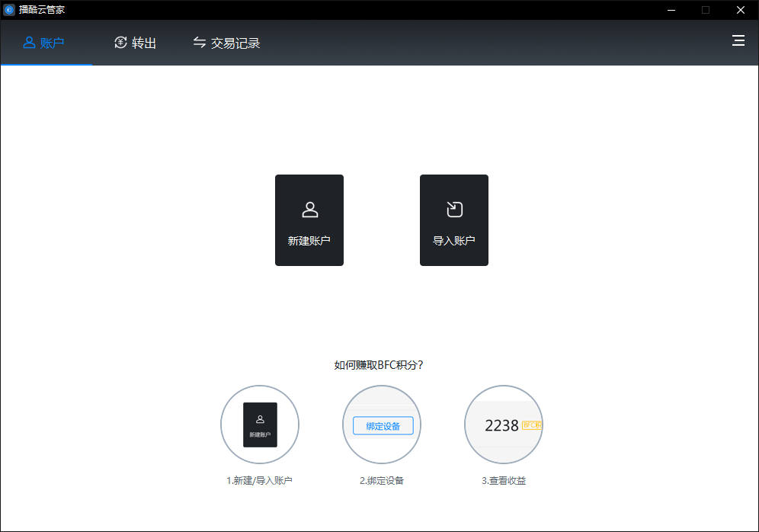Viewport: 759px width, 532px height.
Task: Click the person icon in the 账户 tab
Action: point(29,43)
